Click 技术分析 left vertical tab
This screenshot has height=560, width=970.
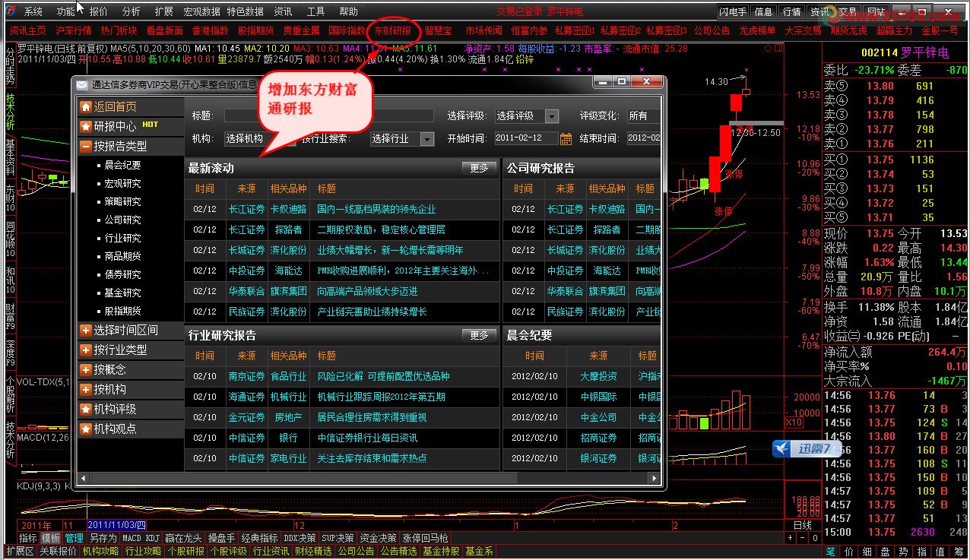point(10,112)
